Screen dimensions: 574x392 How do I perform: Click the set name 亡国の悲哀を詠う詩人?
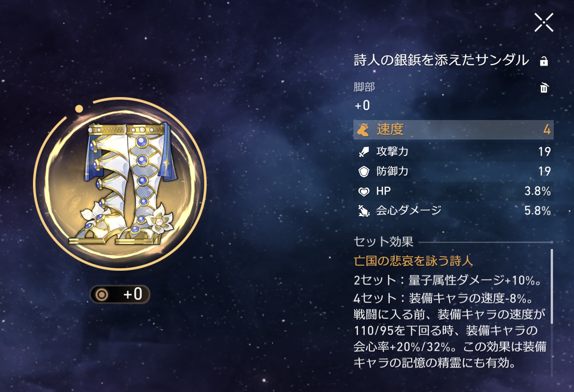point(413,261)
